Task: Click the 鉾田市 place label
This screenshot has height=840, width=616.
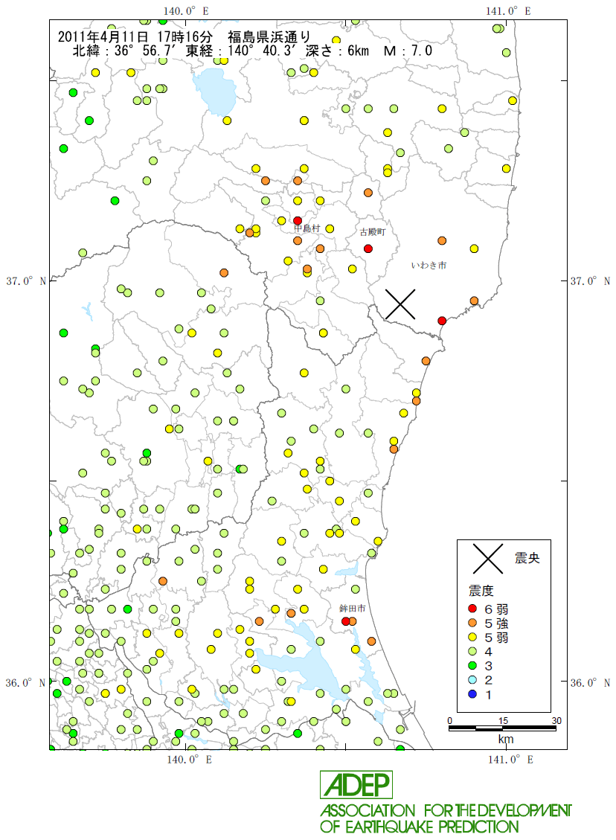Action: (x=353, y=609)
